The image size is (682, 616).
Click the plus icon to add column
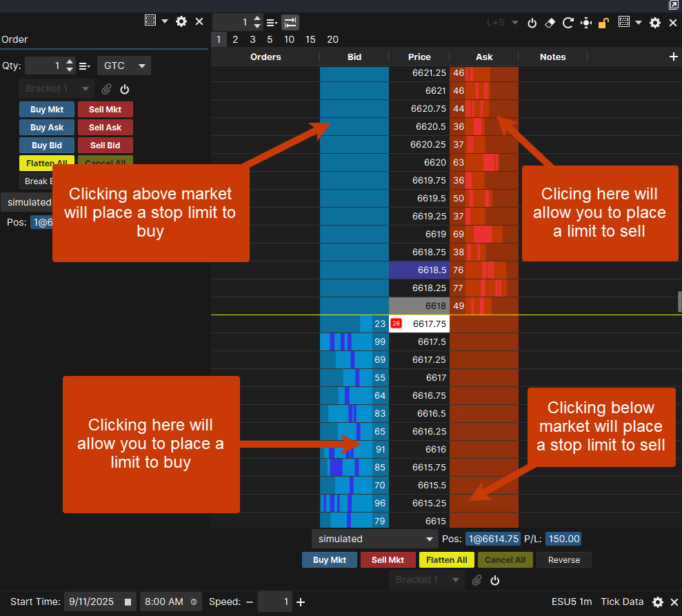pyautogui.click(x=674, y=57)
